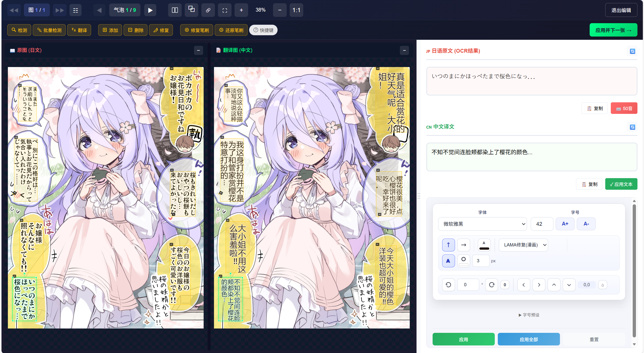The height and width of the screenshot is (353, 644).
Task: Click the next bubble play arrow
Action: [150, 10]
